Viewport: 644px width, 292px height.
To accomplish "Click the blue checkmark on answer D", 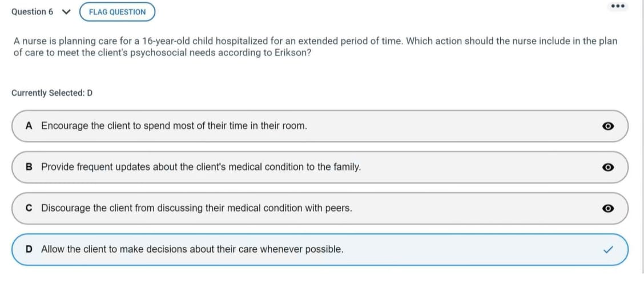I will point(608,250).
